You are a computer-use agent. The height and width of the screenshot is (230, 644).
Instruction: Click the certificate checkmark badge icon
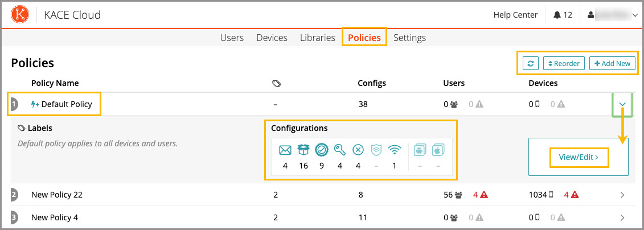click(x=322, y=150)
